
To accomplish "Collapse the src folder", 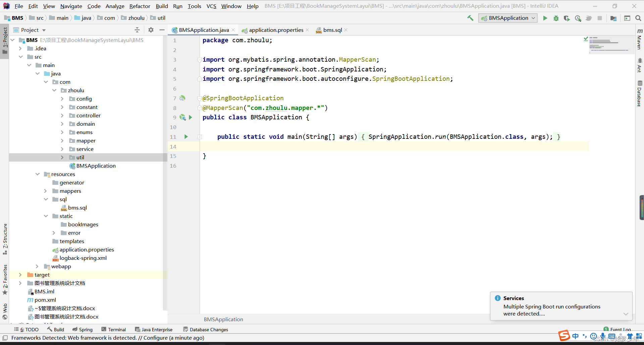I will pyautogui.click(x=20, y=57).
